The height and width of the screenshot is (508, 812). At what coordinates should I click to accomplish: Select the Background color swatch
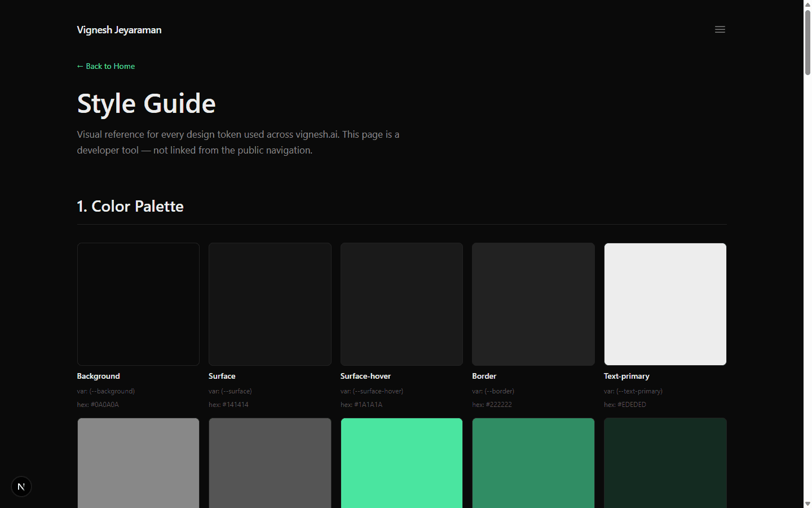[x=138, y=304]
